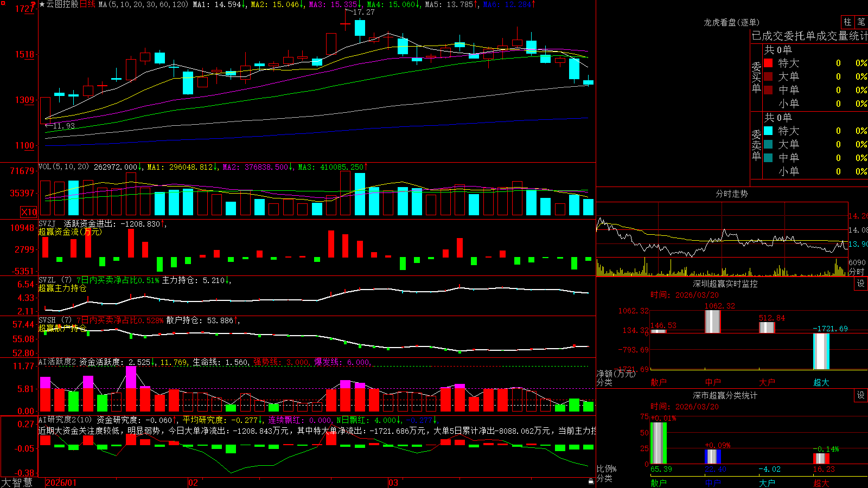Screen dimensions: 868x488
Task: Click the 超大 -1721.69 cyan bar
Action: tap(821, 351)
